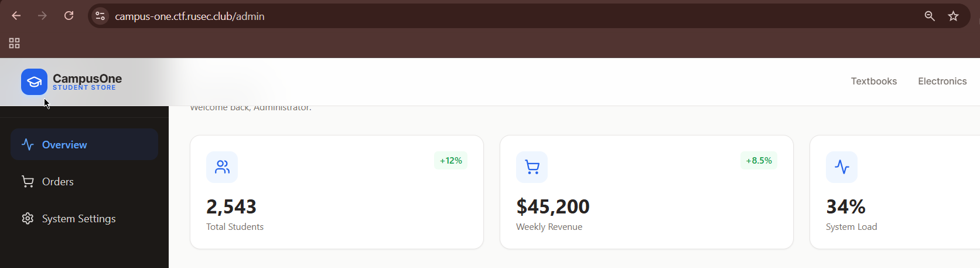
Task: Click the browser forward arrow
Action: (x=42, y=16)
